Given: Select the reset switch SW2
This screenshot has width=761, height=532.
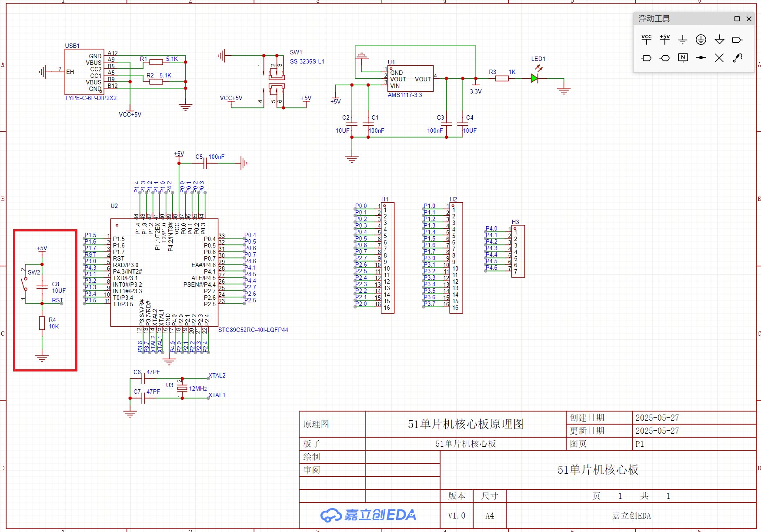Looking at the screenshot, I should pos(25,284).
